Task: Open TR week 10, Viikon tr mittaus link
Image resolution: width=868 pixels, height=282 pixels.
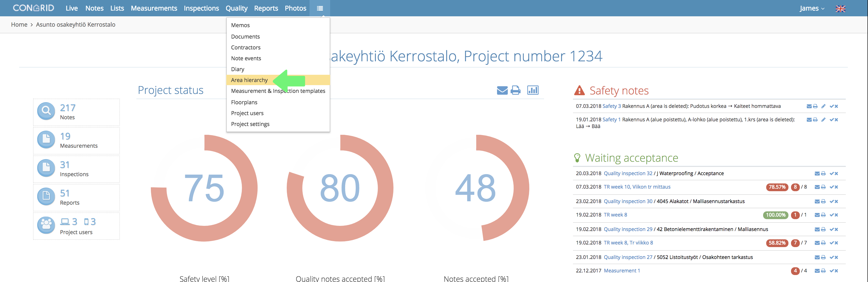Action: coord(637,187)
